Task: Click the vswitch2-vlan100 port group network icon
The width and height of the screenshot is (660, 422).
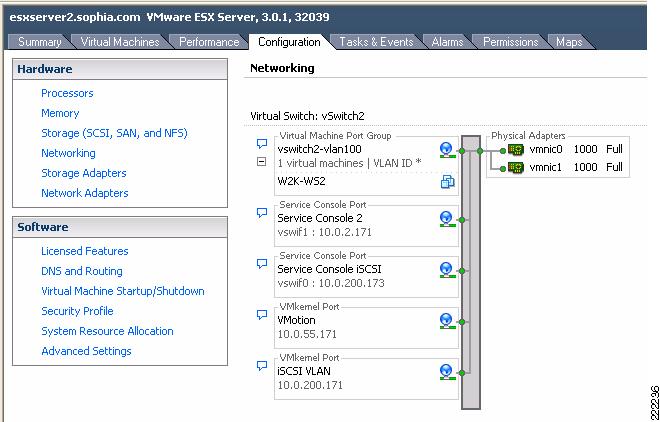Action: [446, 149]
